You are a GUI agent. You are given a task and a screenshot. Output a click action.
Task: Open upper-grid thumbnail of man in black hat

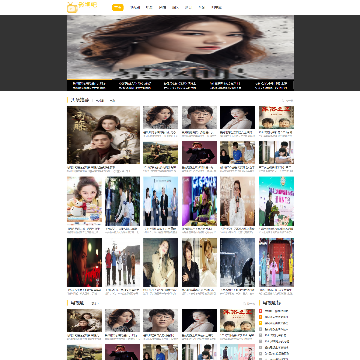click(x=199, y=152)
